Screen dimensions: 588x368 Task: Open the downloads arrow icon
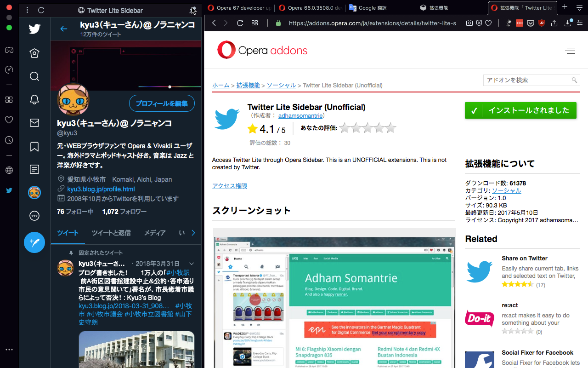(567, 23)
